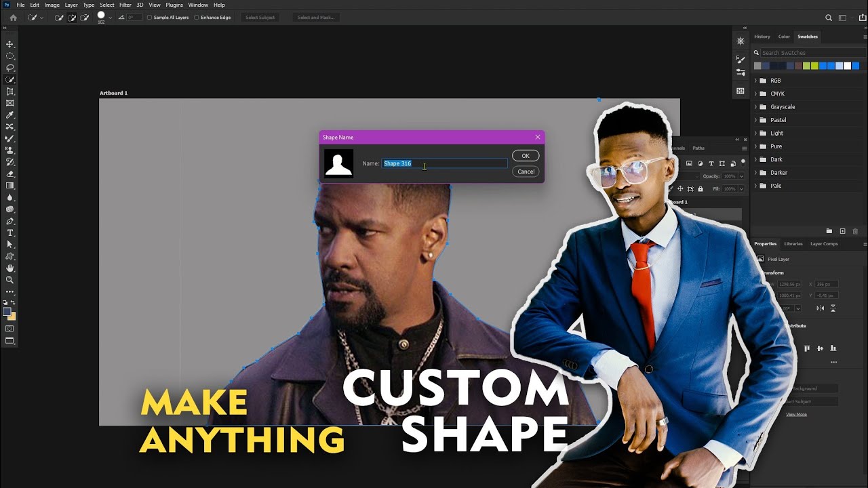Expand the RGB swatch group
The image size is (868, 488).
755,81
